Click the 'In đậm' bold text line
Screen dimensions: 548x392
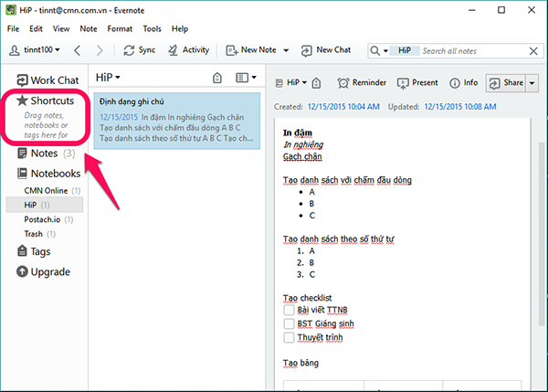pyautogui.click(x=298, y=132)
